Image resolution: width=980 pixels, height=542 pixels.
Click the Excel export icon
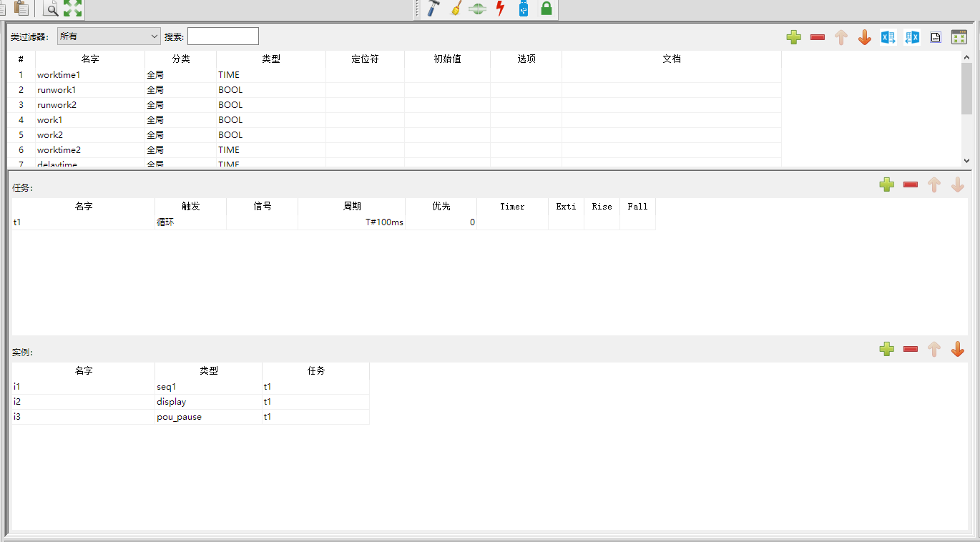coord(888,37)
